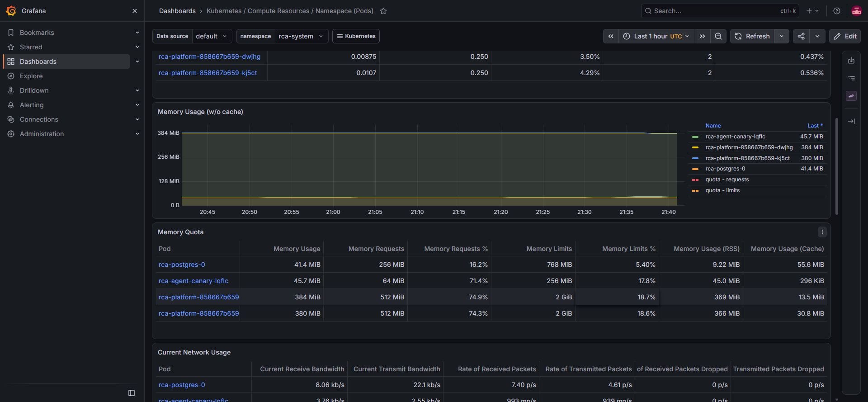Viewport: 868px width, 402px height.
Task: Open the namespace dropdown showing rca-system
Action: pyautogui.click(x=302, y=36)
